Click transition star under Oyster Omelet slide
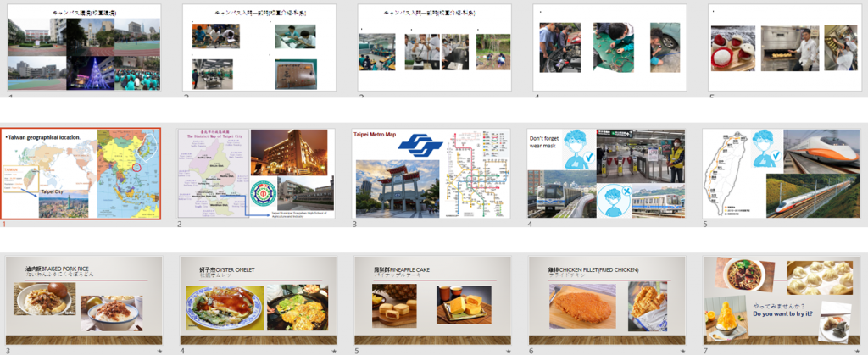 coord(334,350)
